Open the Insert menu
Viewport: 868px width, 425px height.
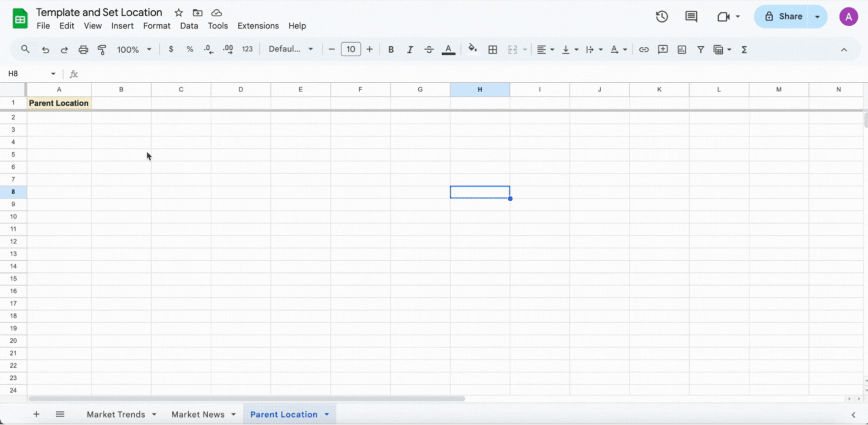pos(123,26)
